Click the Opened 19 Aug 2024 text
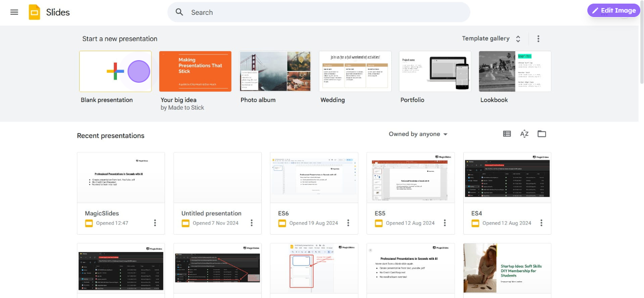 pos(313,223)
